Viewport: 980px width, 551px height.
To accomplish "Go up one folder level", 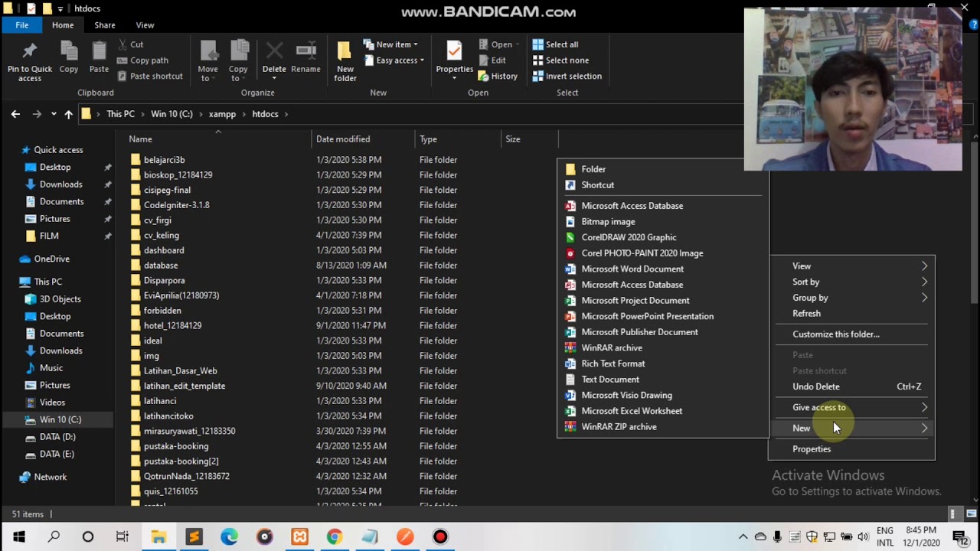I will pos(68,114).
